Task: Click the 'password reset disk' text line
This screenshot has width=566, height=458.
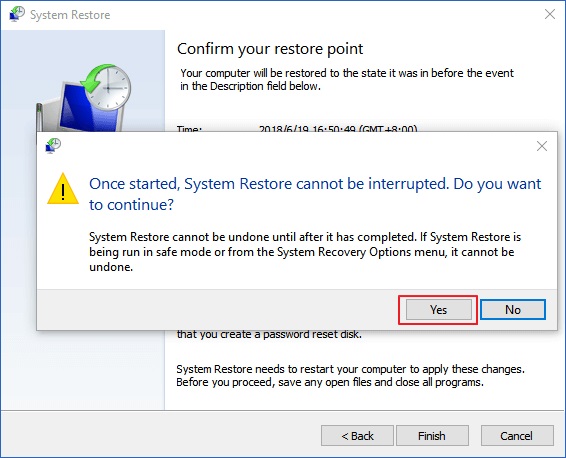Action: tap(269, 335)
